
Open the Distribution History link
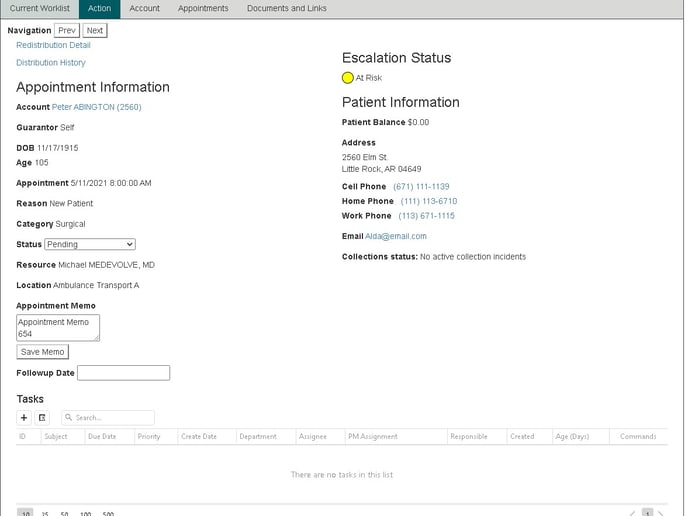(x=51, y=63)
